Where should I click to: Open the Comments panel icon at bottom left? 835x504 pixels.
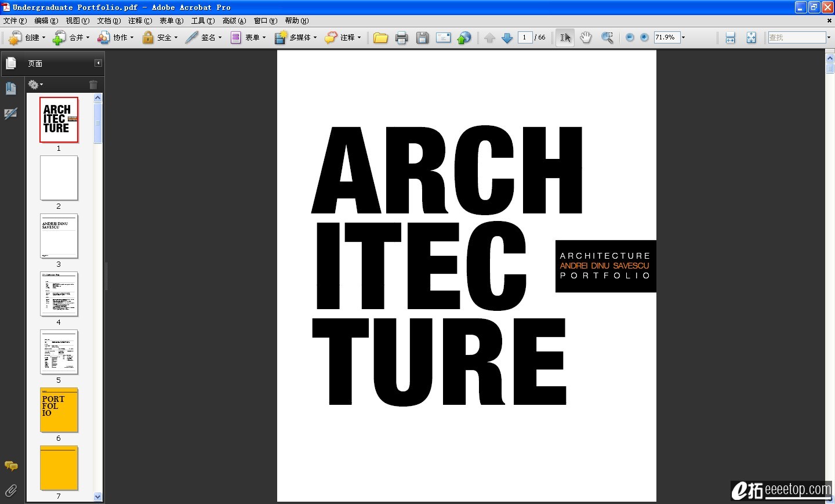pyautogui.click(x=11, y=466)
